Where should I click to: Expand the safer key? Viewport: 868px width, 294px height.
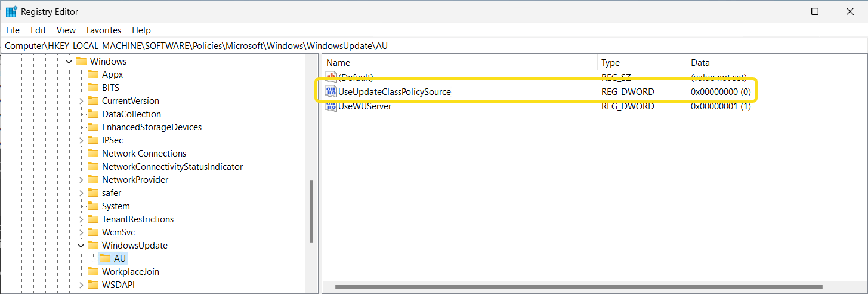click(81, 193)
